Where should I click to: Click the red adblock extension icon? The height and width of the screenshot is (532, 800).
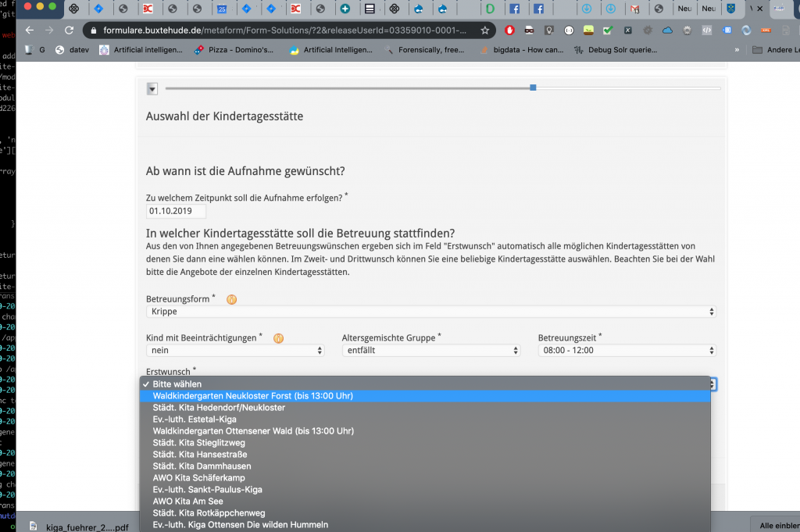[509, 30]
